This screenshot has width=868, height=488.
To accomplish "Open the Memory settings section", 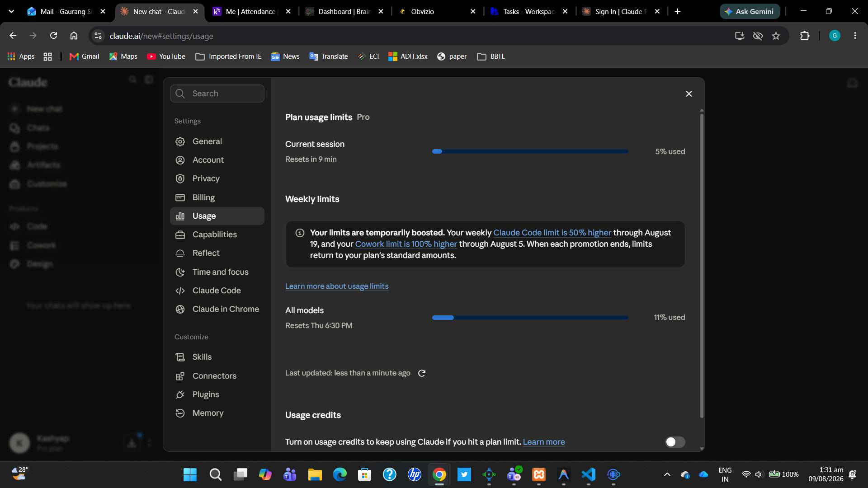I will click(217, 413).
